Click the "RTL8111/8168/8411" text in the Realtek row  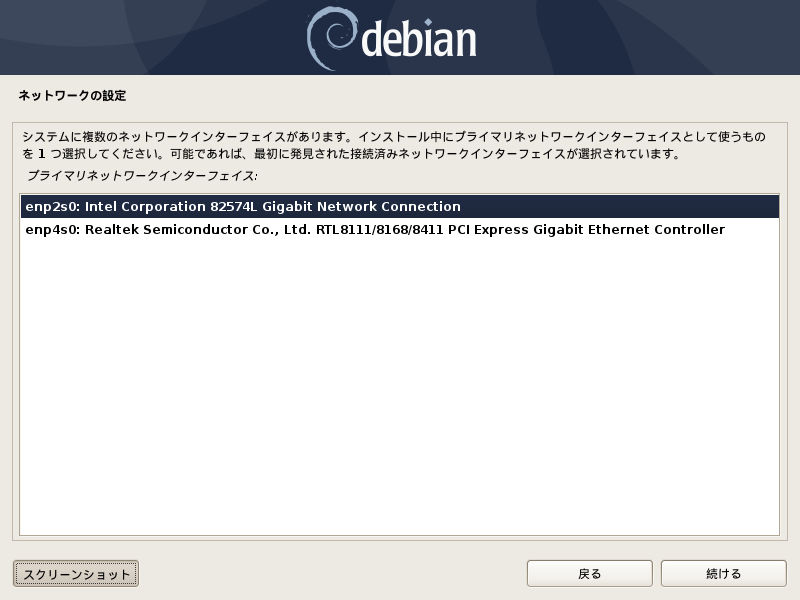point(380,230)
